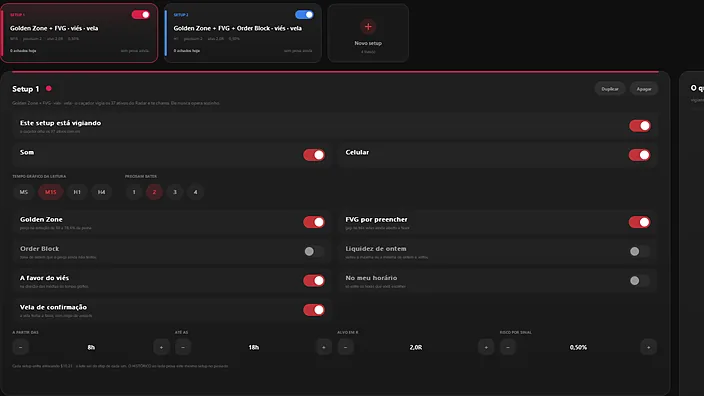Decrease the 'Alvo em R' target value
The height and width of the screenshot is (396, 704).
pos(346,347)
